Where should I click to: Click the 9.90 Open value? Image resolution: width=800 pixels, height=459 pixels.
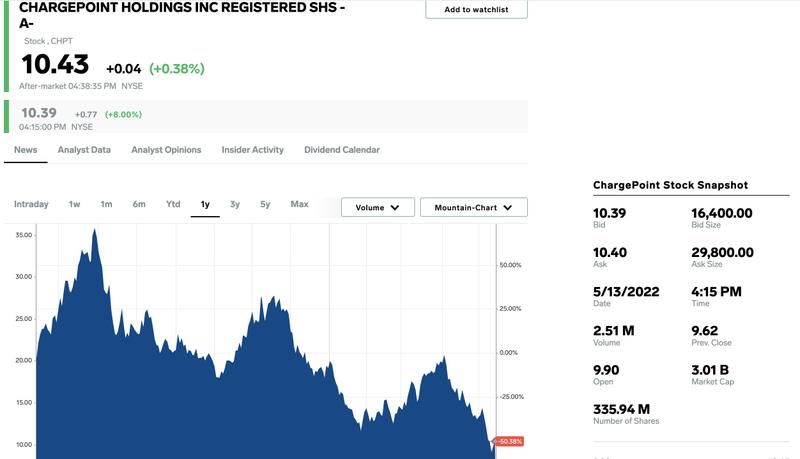click(606, 370)
